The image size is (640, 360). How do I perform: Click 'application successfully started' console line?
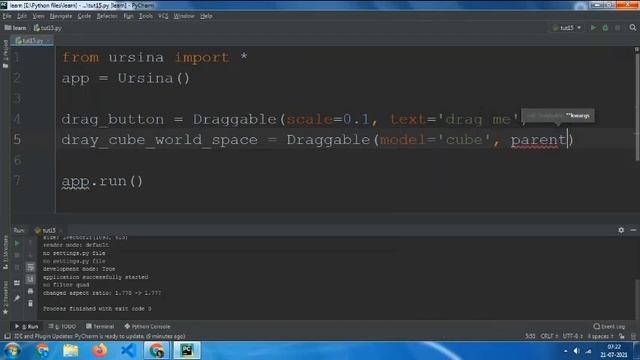click(x=96, y=277)
